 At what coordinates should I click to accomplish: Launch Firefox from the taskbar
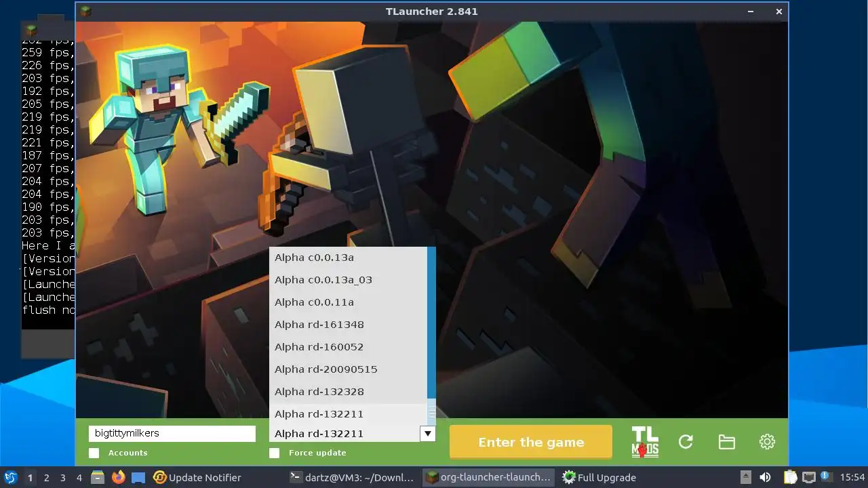pos(118,477)
